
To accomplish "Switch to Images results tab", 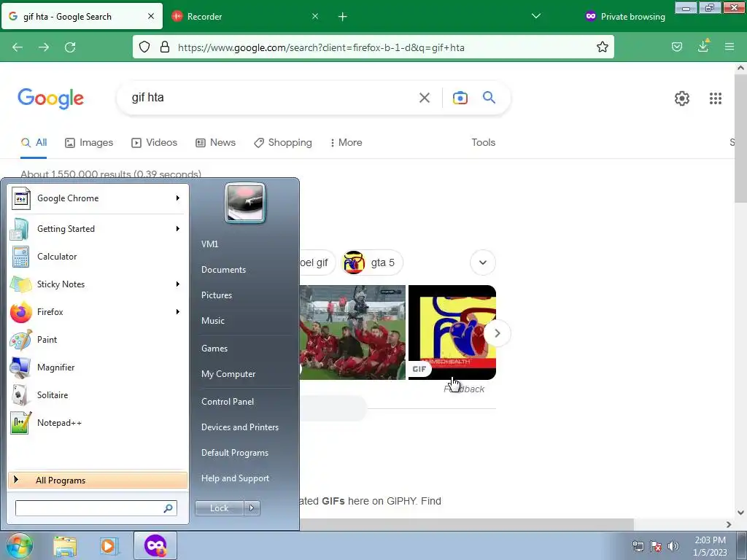I will point(89,142).
